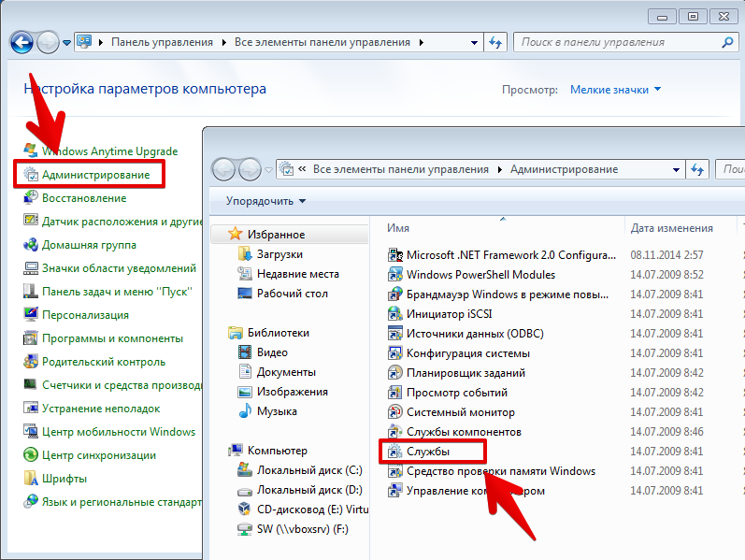
Task: Open Домашняя группа icon
Action: (31, 244)
